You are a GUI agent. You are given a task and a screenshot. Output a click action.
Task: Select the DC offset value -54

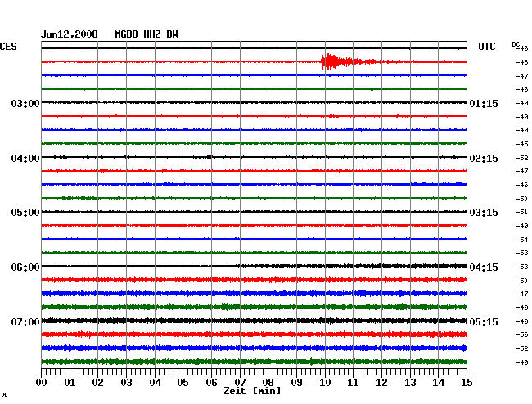point(522,240)
